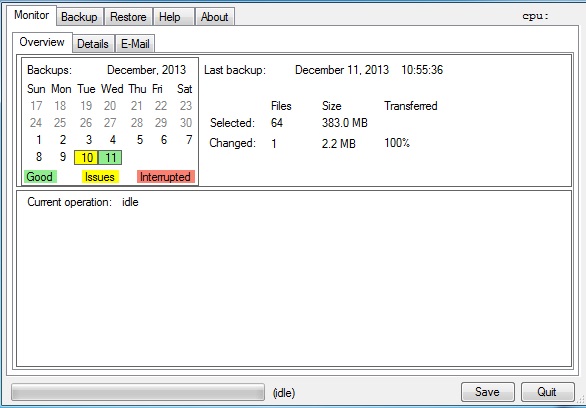Click the Files column header
586x408 pixels.
pyautogui.click(x=281, y=106)
